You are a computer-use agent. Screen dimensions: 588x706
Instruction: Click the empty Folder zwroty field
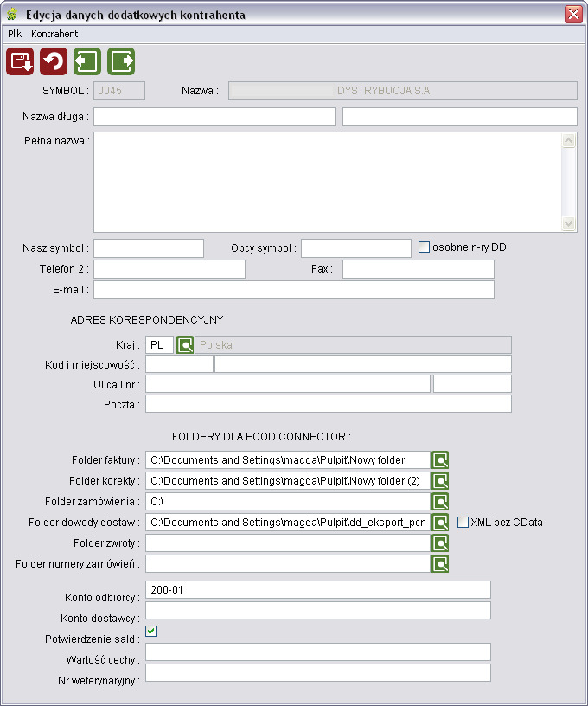pyautogui.click(x=288, y=543)
